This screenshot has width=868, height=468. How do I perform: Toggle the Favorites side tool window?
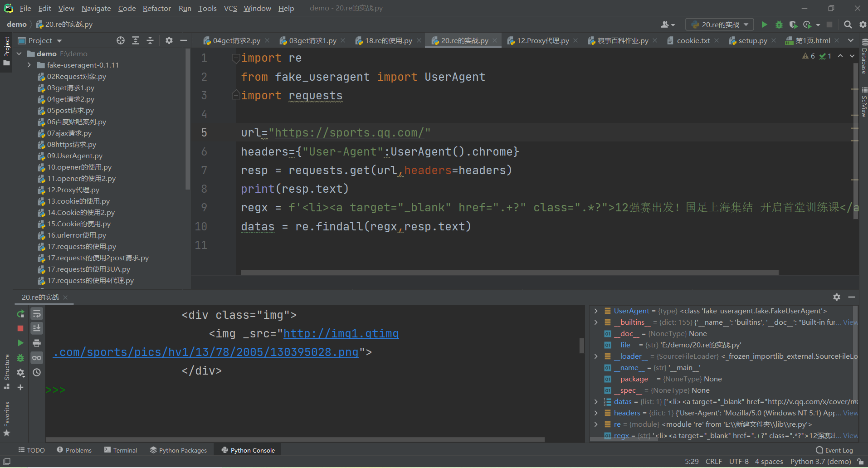coord(6,419)
